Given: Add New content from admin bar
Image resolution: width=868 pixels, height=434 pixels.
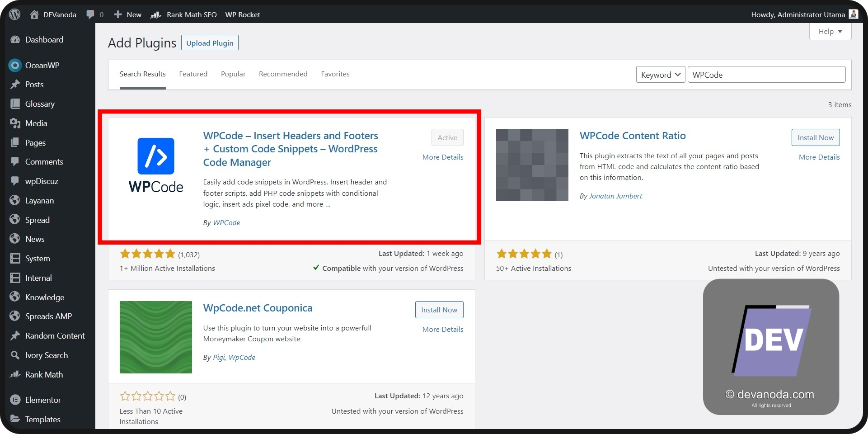Looking at the screenshot, I should tap(128, 14).
